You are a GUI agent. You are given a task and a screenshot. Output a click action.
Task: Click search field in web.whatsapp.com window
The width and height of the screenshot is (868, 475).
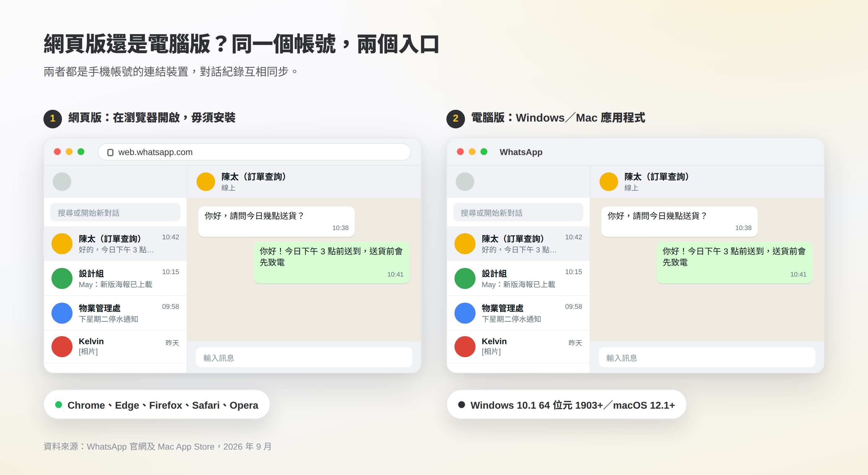[x=115, y=213]
